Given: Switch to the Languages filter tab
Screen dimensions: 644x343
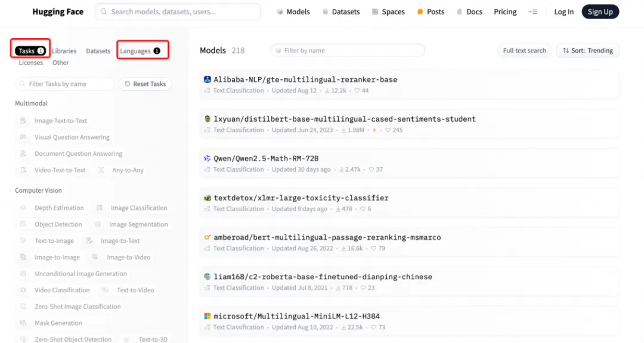Looking at the screenshot, I should [x=140, y=51].
